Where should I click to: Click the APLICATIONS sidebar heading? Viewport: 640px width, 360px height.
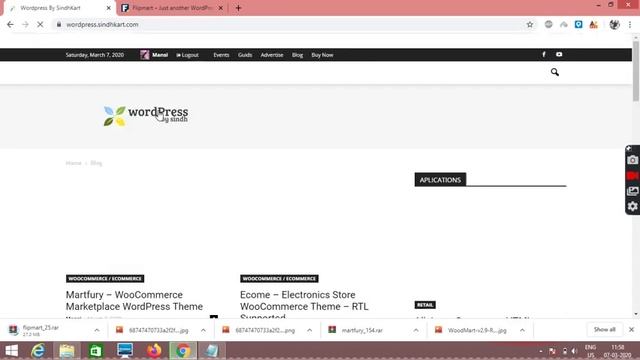tap(440, 180)
